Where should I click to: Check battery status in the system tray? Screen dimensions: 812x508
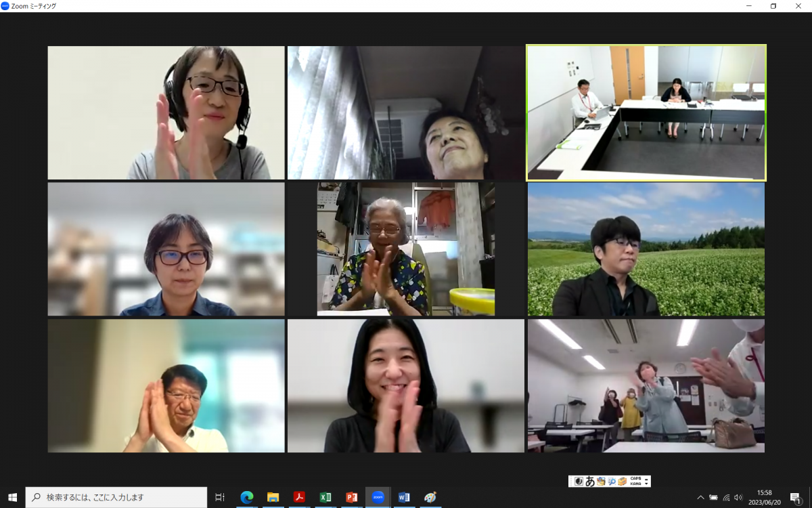713,497
